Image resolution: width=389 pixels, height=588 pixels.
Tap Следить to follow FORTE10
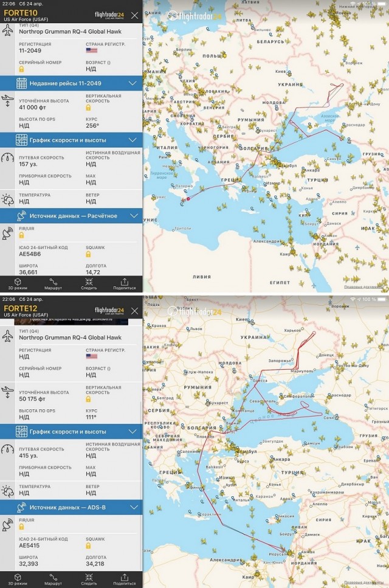(89, 284)
